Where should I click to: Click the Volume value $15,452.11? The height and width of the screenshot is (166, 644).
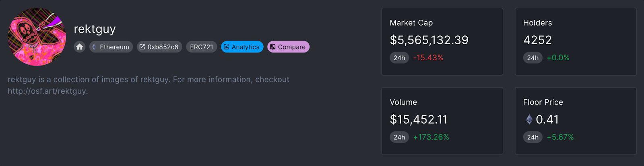point(419,119)
